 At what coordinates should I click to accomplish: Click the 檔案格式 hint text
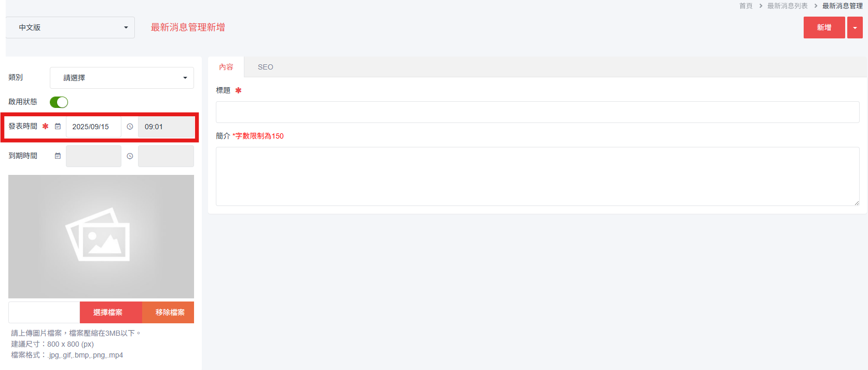[67, 355]
